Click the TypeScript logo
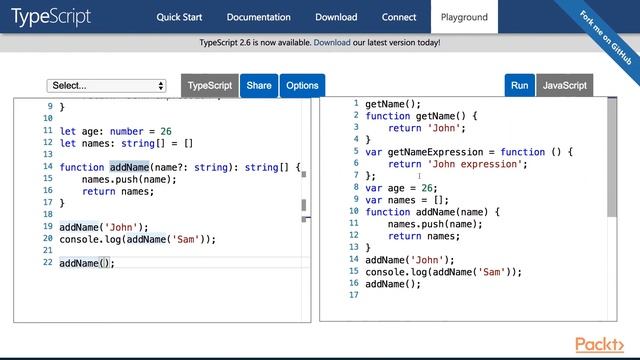This screenshot has width=640, height=360. (x=51, y=17)
